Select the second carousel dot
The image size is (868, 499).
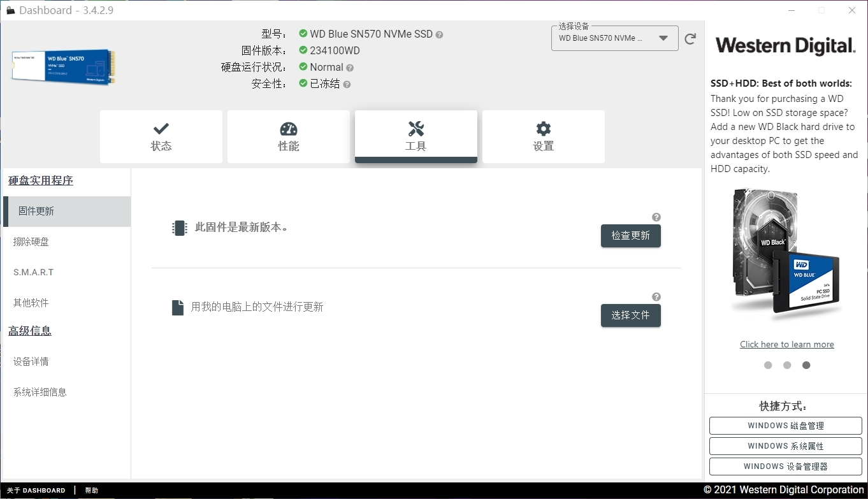coord(787,365)
